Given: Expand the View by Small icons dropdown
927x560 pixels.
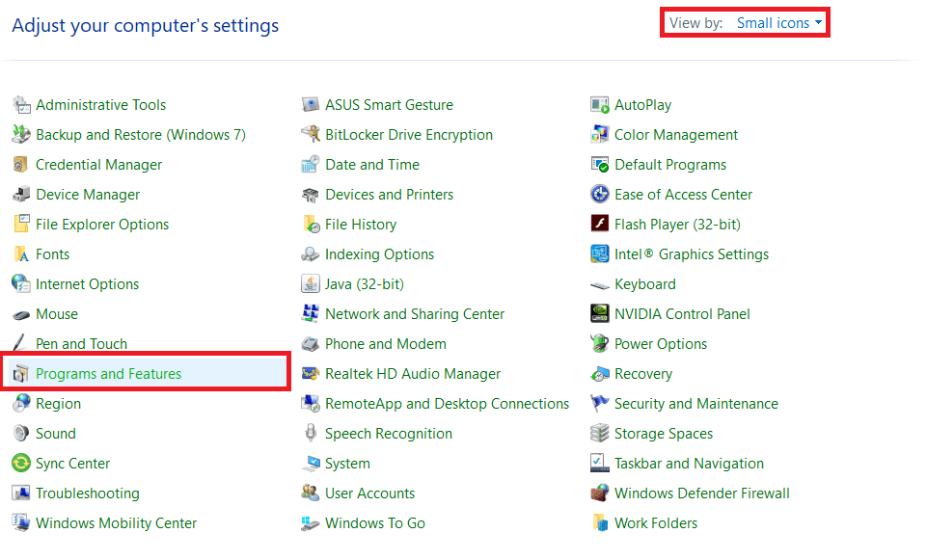Looking at the screenshot, I should [x=779, y=23].
